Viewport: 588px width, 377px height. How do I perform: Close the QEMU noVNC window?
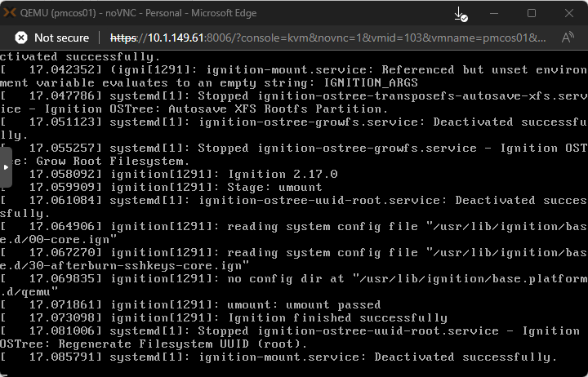pos(568,14)
